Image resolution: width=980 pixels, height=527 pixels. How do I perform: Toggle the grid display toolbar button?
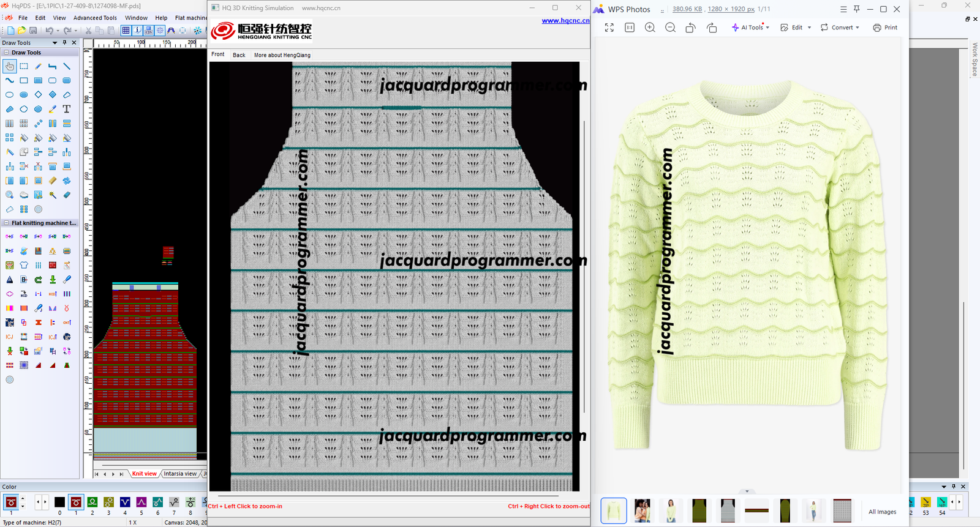[x=126, y=30]
